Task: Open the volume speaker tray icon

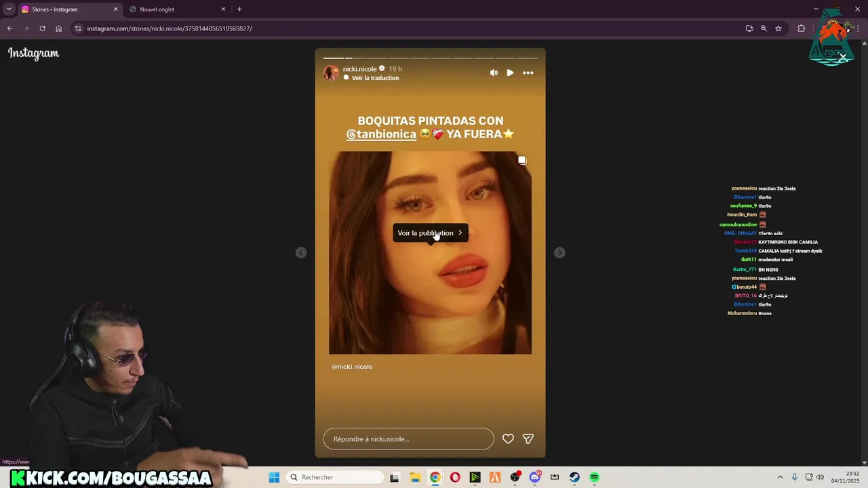Action: point(820,477)
